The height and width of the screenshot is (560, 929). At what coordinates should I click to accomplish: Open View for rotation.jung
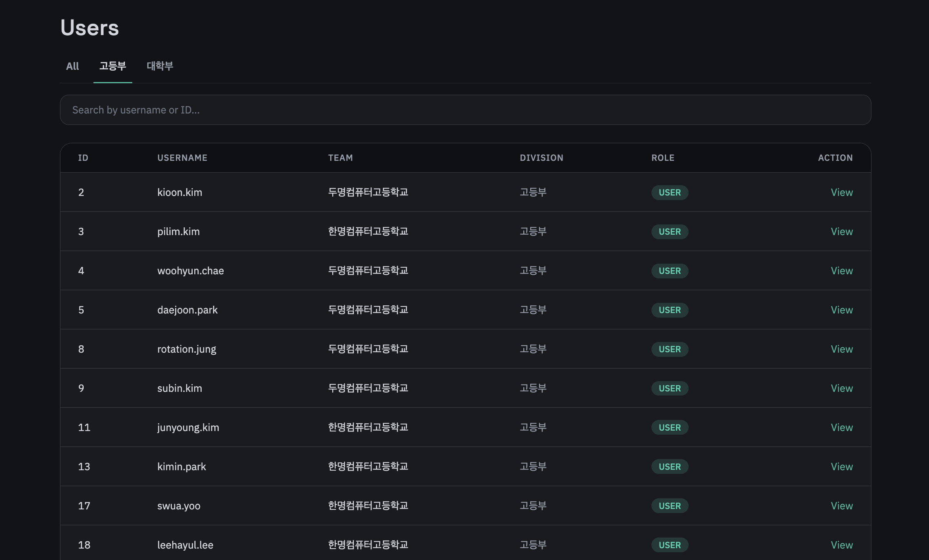[841, 349]
